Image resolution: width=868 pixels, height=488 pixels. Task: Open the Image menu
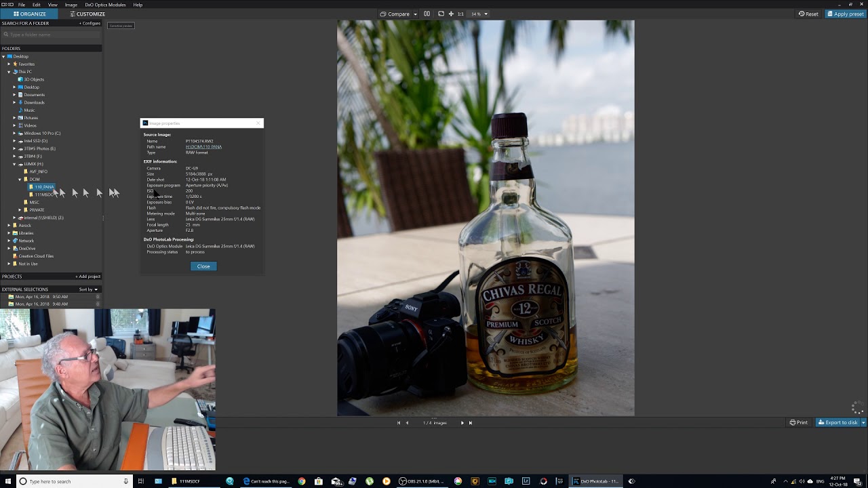[x=71, y=5]
